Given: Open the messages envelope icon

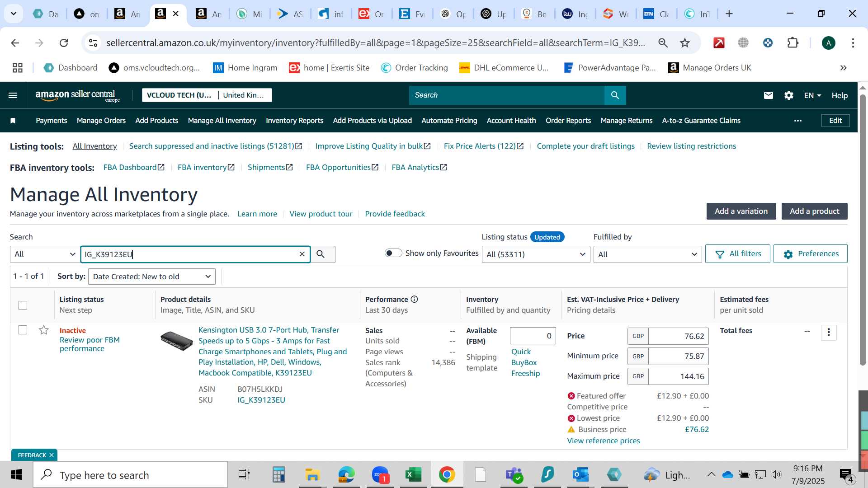Looking at the screenshot, I should (x=769, y=95).
